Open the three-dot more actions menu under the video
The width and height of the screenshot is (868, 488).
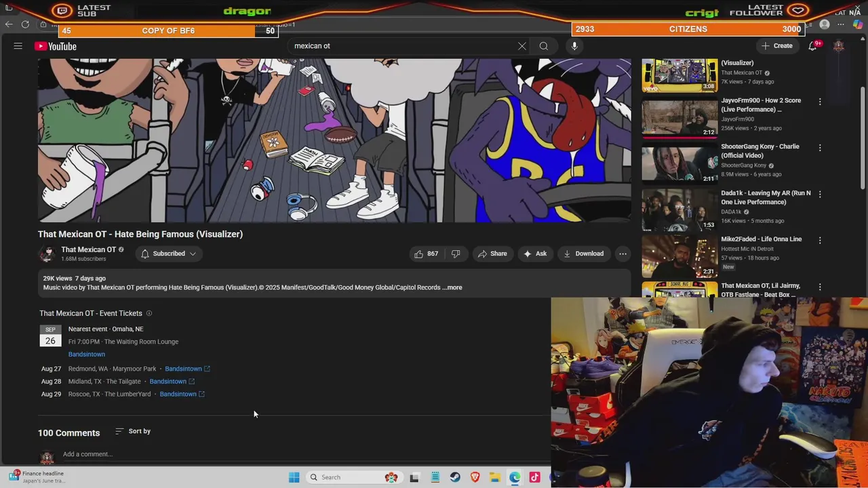pos(623,253)
